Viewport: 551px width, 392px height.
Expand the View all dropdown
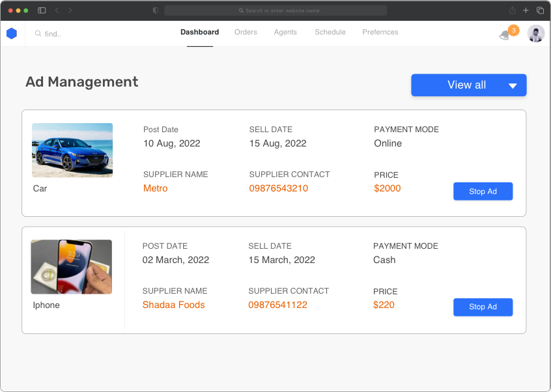469,85
